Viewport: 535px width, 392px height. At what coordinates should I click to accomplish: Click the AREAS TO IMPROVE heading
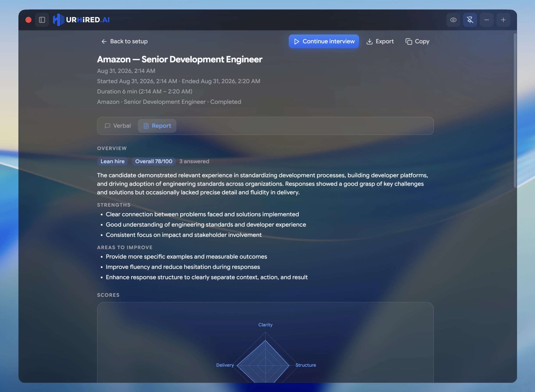(125, 247)
